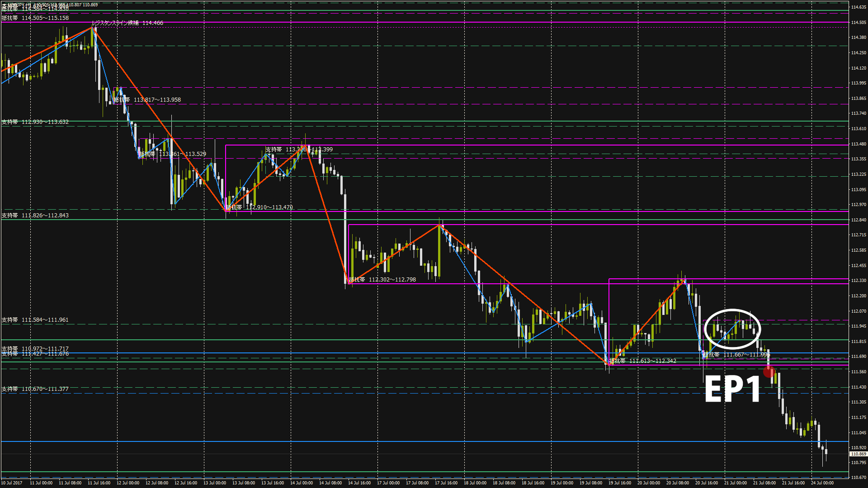The height and width of the screenshot is (488, 868).
Task: Click the current price tag 110.869
Action: (x=859, y=454)
